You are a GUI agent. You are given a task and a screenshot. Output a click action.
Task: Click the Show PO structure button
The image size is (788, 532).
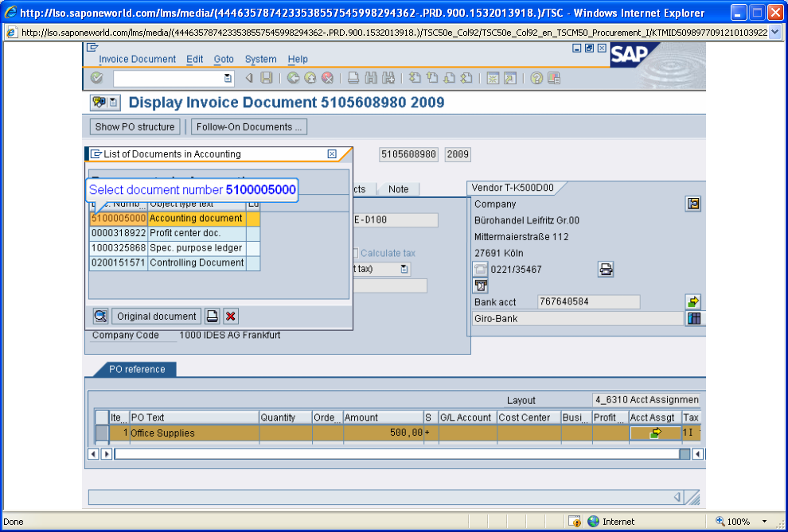click(x=135, y=127)
